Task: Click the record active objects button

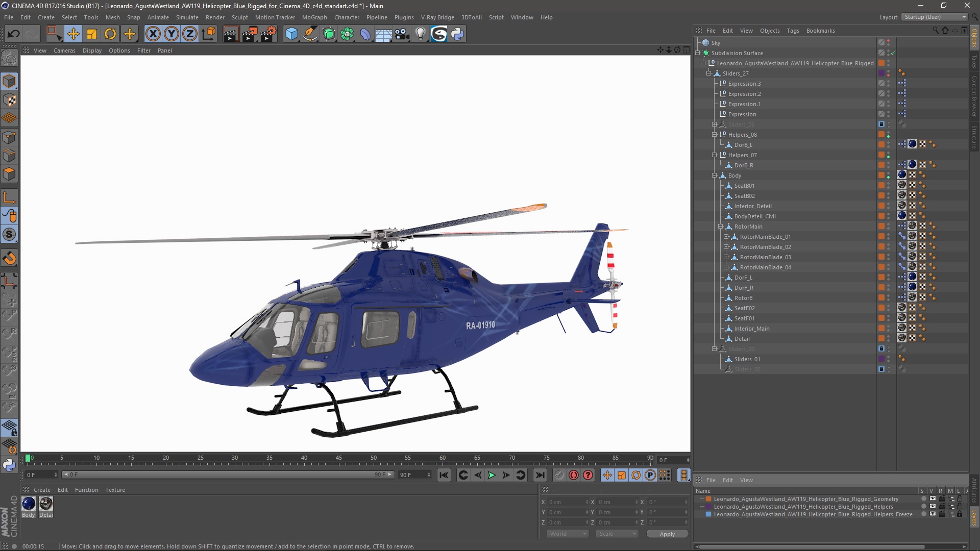Action: pyautogui.click(x=559, y=475)
